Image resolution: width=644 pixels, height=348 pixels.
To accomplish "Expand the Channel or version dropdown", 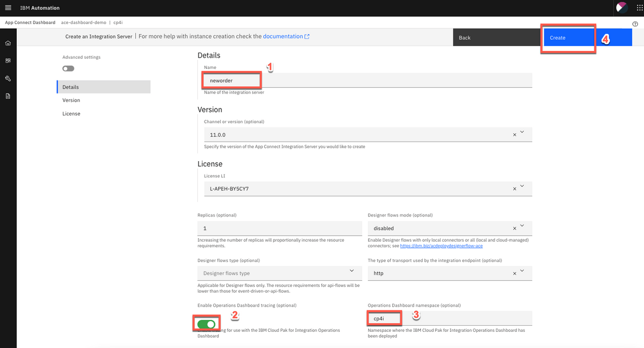I will click(522, 132).
